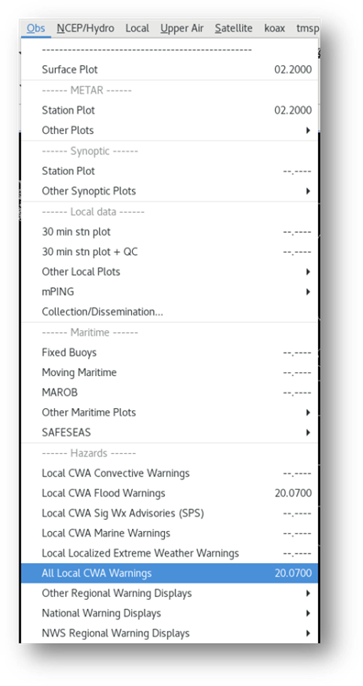Expand SAFESEAS submenu
Image resolution: width=363 pixels, height=686 pixels.
click(x=169, y=433)
